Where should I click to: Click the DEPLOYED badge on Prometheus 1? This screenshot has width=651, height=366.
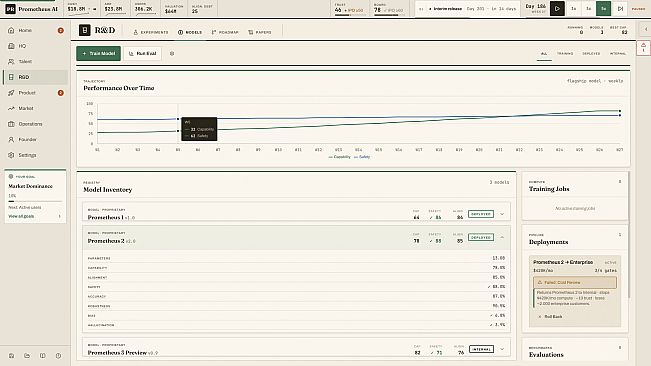481,214
